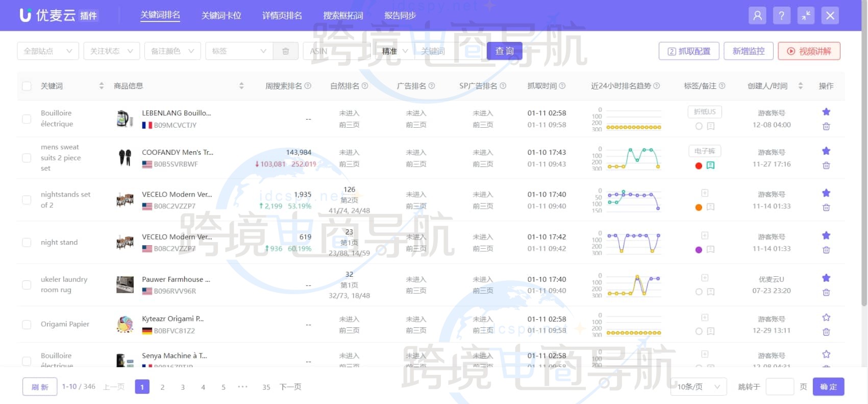The image size is (868, 404).
Task: Open the 备注颜色 dropdown
Action: point(172,51)
